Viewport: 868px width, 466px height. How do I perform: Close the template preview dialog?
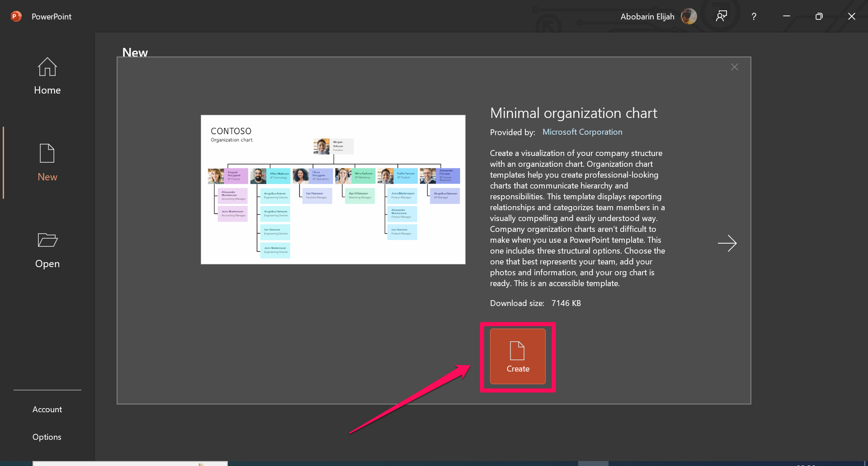pos(735,67)
